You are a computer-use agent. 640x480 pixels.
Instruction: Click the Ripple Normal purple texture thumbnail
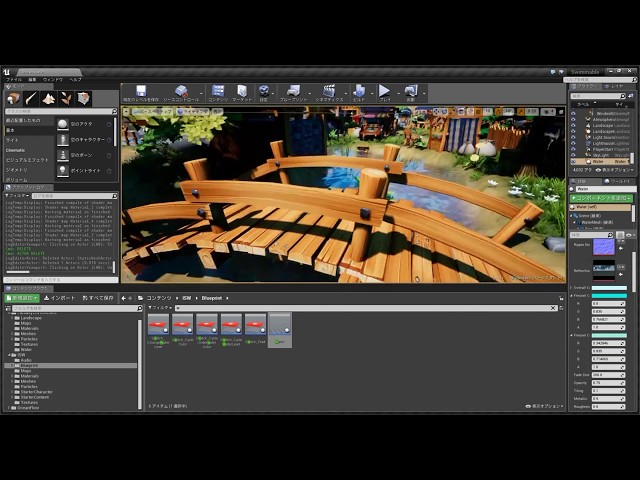click(604, 247)
